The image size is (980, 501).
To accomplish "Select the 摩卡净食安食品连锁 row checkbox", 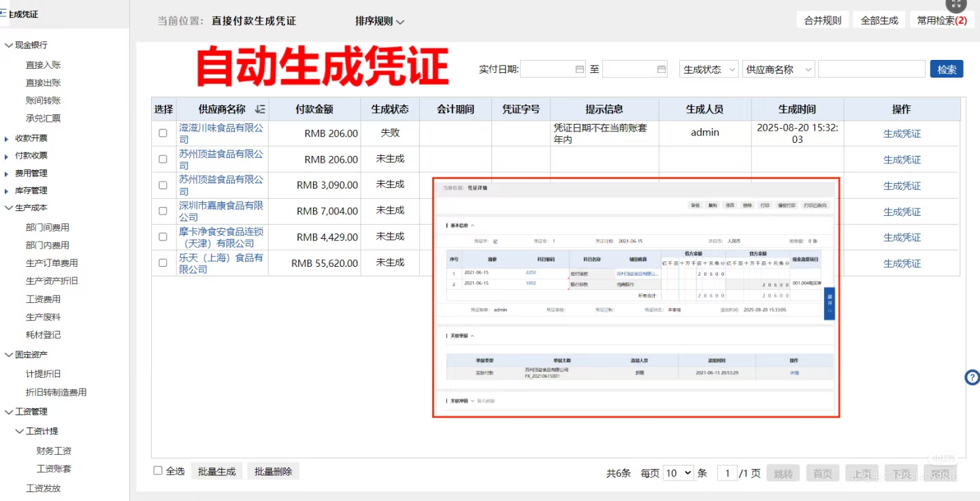I will click(x=163, y=237).
